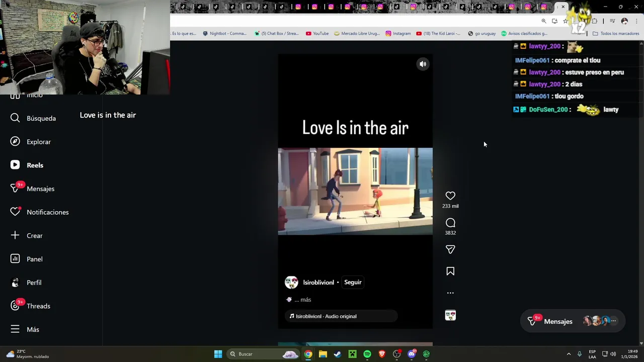Expand Todos los marcadores folder

pyautogui.click(x=615, y=34)
